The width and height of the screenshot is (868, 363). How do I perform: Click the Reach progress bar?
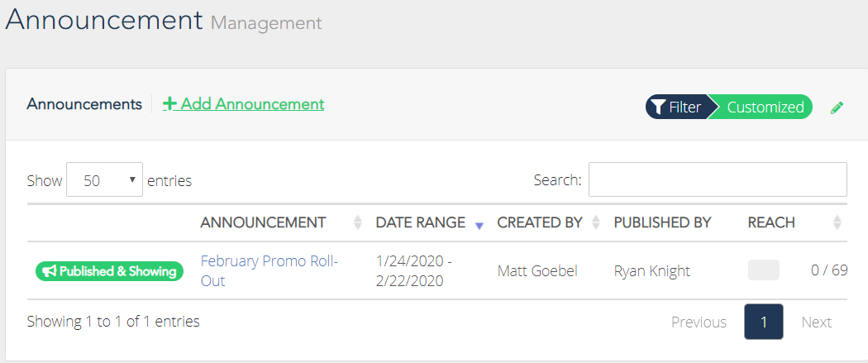tap(763, 270)
